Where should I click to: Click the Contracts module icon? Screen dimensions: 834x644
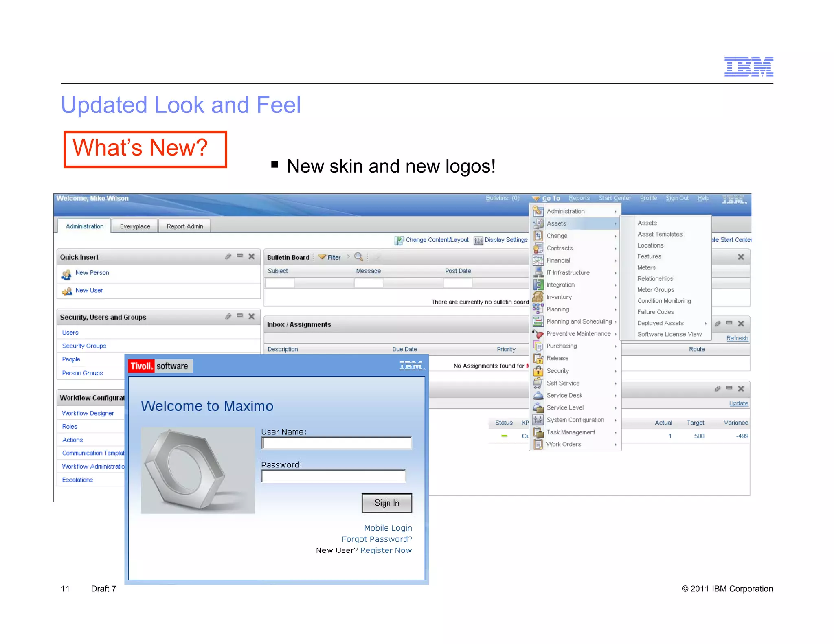[538, 248]
